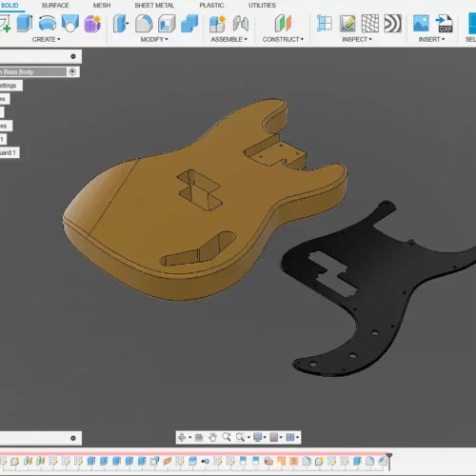The image size is (476, 476).
Task: Collapse the Browser panel header button
Action: (x=73, y=56)
